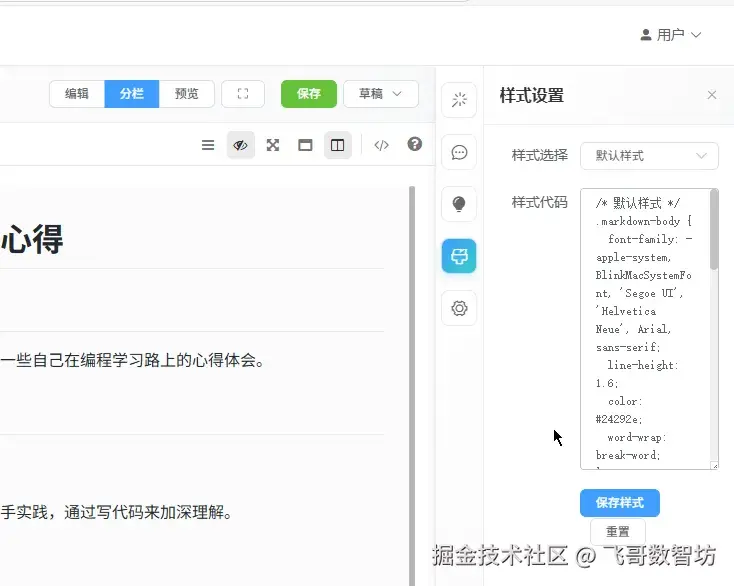
Task: Click the 心得 heading text
Action: point(32,239)
